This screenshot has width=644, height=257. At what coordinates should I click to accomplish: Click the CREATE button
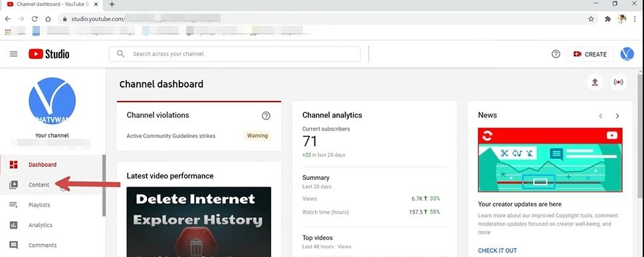590,54
